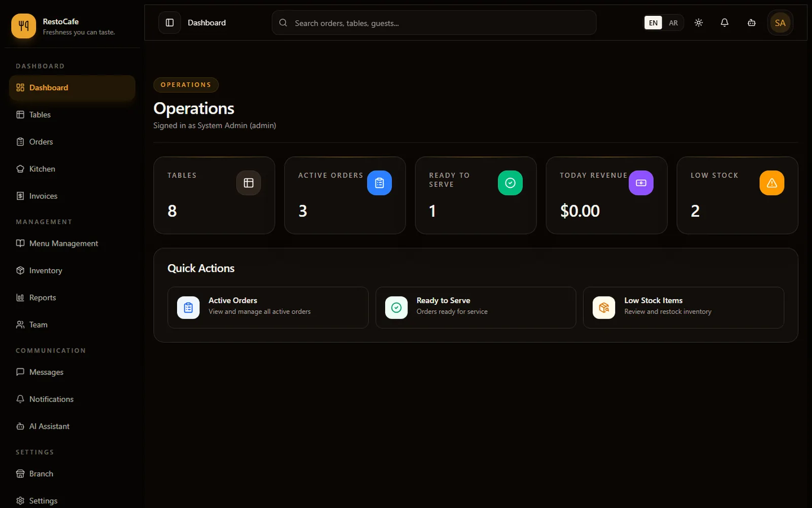
Task: Click the AI Assistant robot icon in sidebar
Action: click(20, 426)
